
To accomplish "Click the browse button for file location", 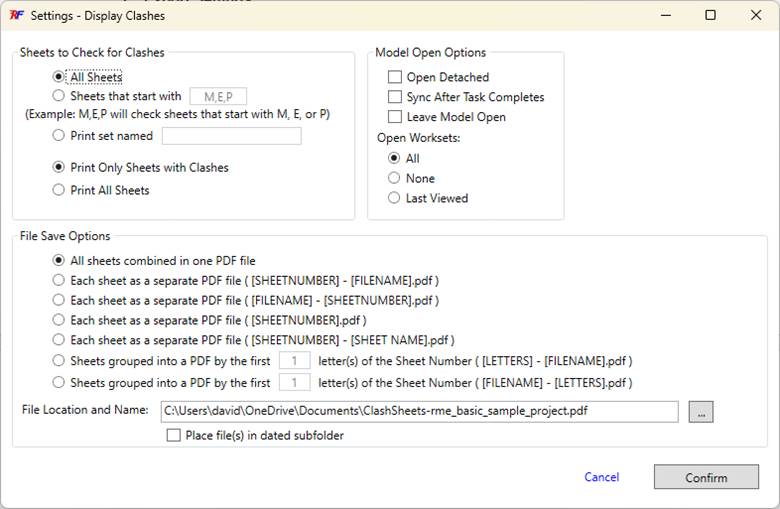I will point(701,411).
